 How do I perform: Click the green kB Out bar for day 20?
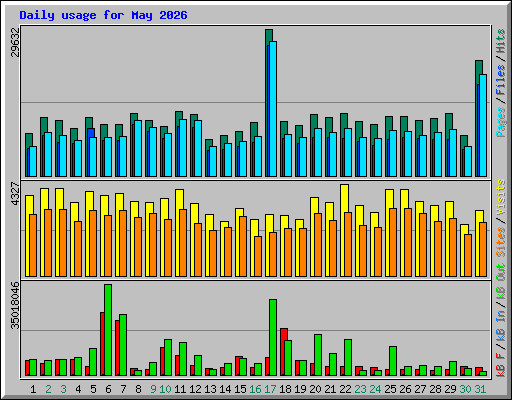[x=318, y=355]
